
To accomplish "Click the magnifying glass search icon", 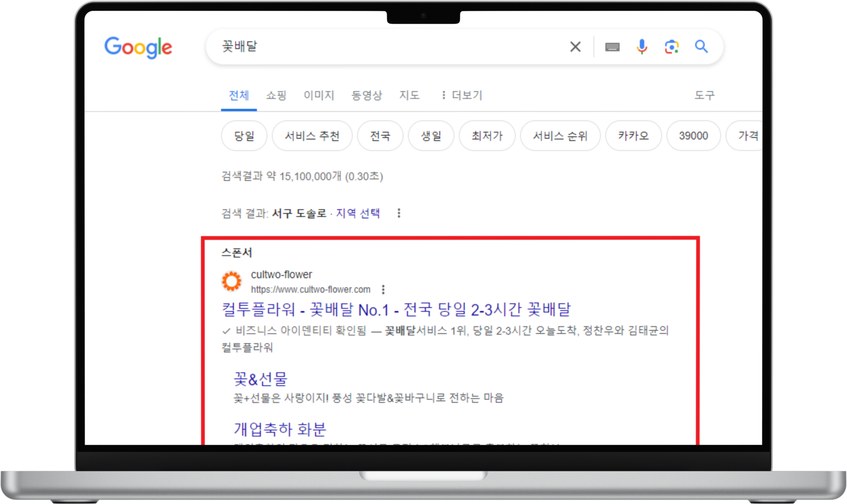I will coord(701,46).
